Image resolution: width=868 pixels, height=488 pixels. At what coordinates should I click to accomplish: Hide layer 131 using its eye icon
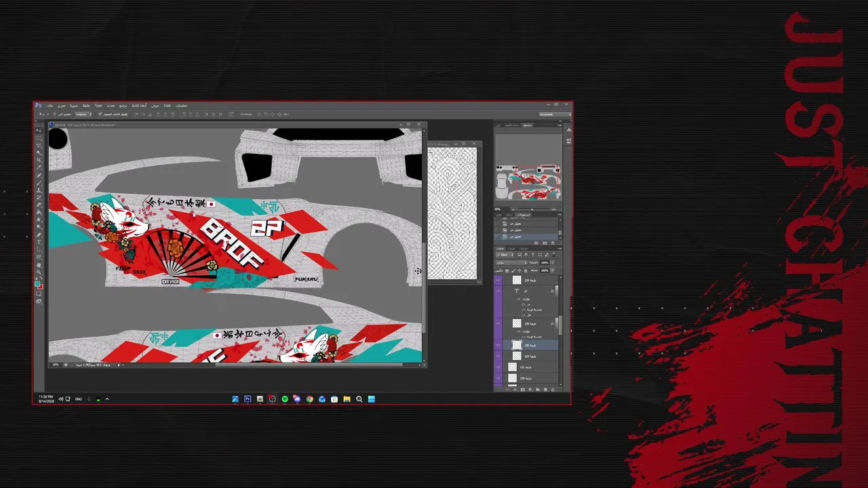pyautogui.click(x=498, y=367)
